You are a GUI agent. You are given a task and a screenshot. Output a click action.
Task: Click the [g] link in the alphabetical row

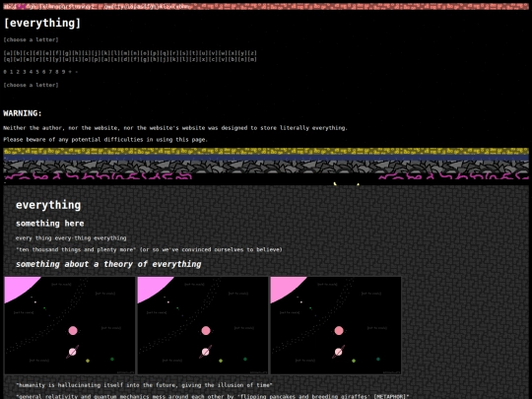[x=67, y=53]
